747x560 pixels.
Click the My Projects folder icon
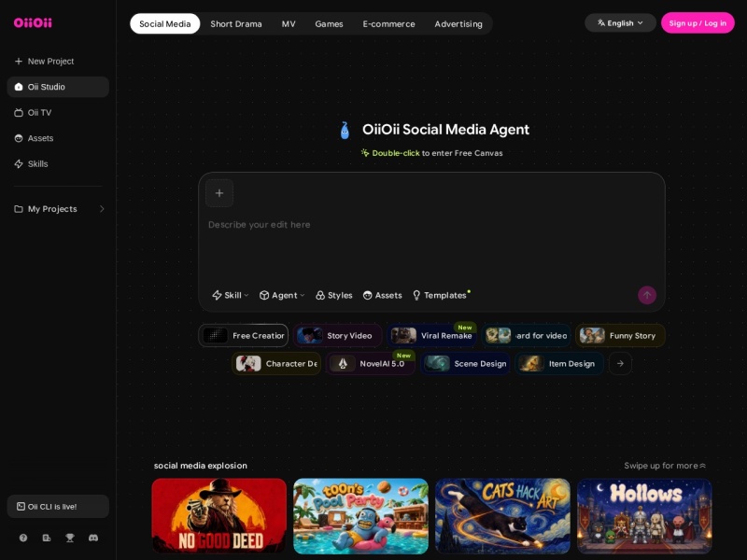(x=19, y=209)
